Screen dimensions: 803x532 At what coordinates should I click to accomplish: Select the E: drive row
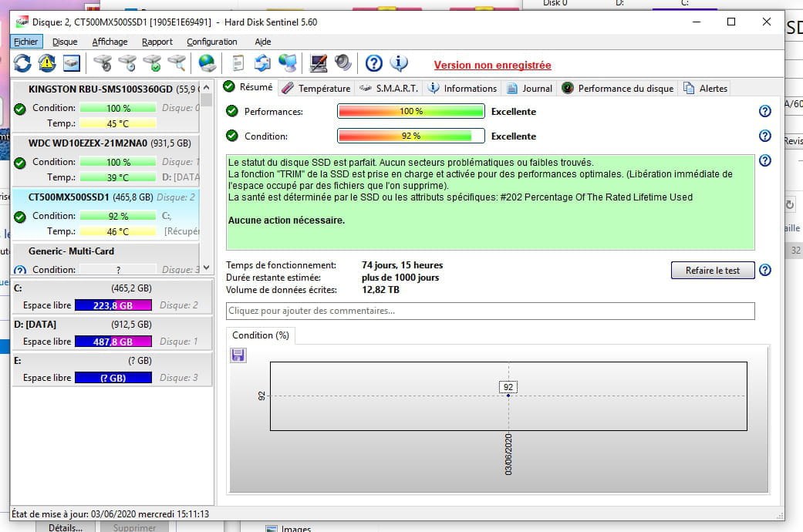click(x=112, y=369)
